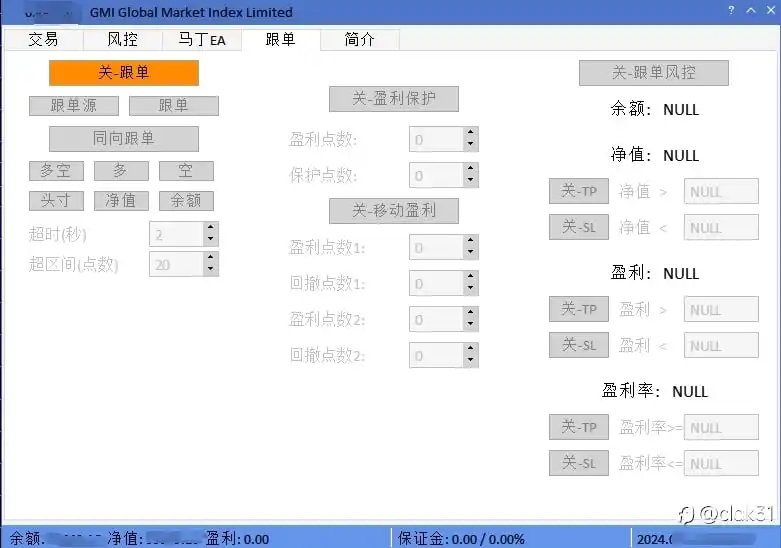
Task: Click the 盈利点数2 input field
Action: 436,319
